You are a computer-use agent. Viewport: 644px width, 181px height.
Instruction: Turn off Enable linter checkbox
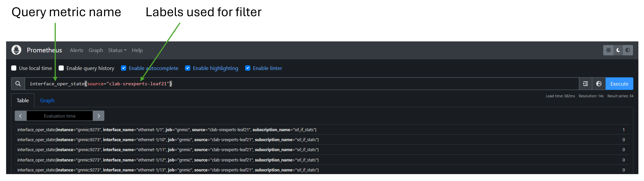pos(248,68)
